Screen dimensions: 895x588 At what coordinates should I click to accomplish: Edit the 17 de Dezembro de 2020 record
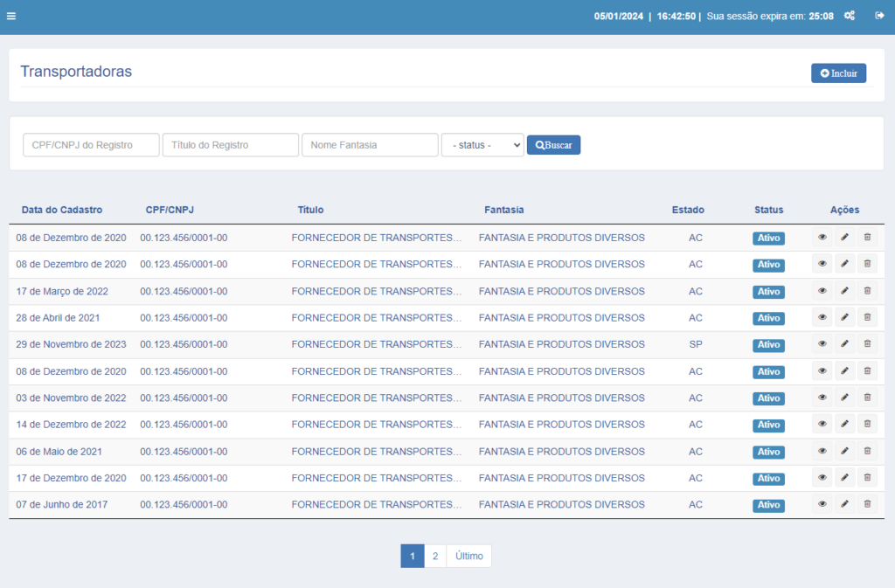pyautogui.click(x=845, y=478)
